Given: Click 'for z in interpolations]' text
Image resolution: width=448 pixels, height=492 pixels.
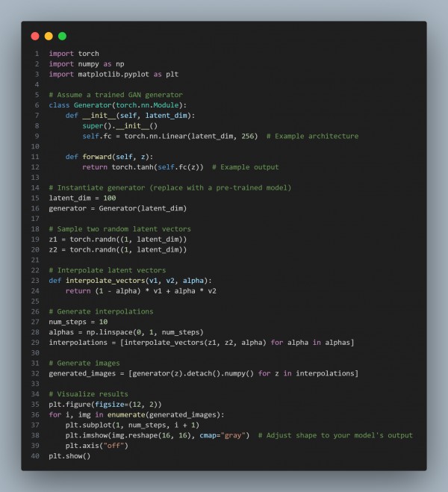Looking at the screenshot, I should (x=308, y=373).
